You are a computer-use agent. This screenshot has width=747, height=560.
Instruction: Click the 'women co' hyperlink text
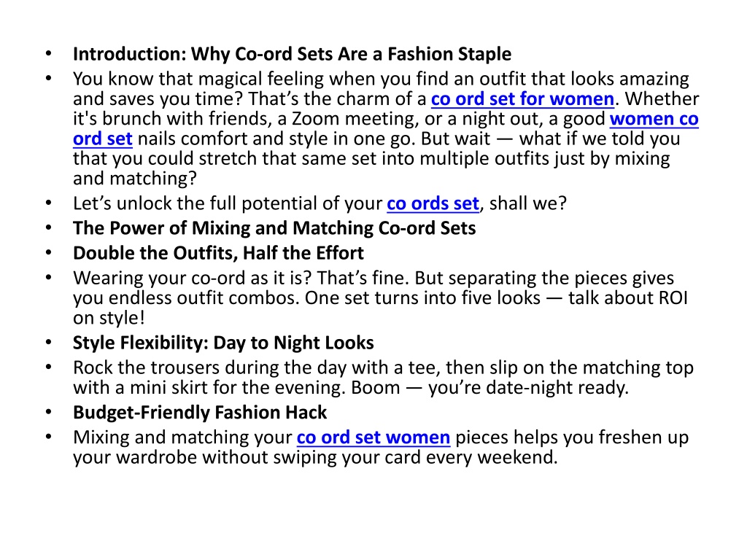click(654, 119)
